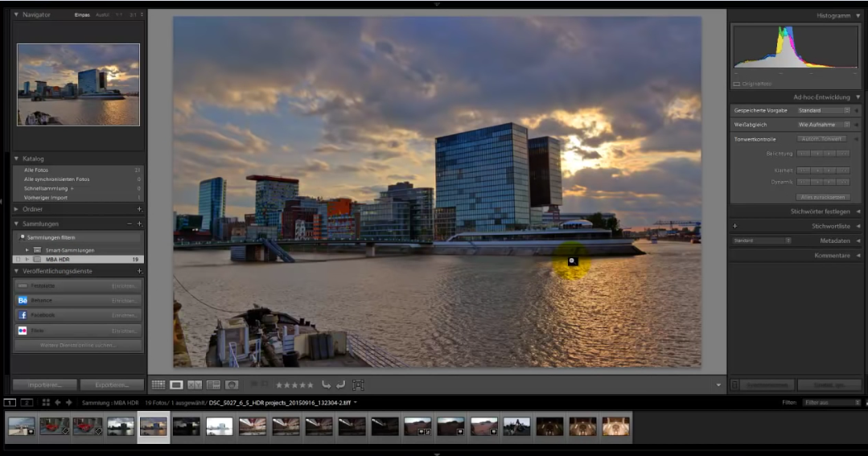Switch to Survey view icon
Image resolution: width=868 pixels, height=456 pixels.
[x=213, y=385]
